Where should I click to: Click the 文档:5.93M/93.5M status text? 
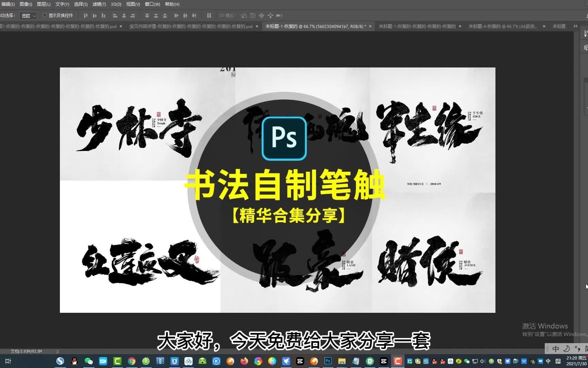[x=26, y=351]
